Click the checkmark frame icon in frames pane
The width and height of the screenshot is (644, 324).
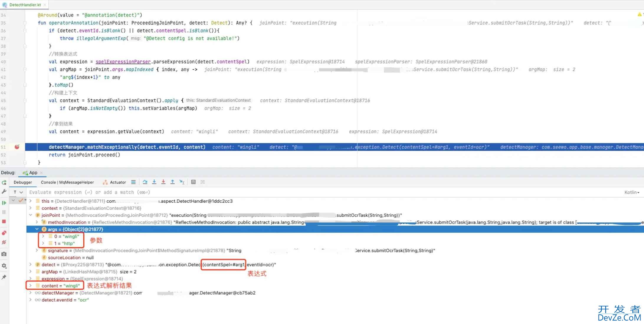point(21,201)
